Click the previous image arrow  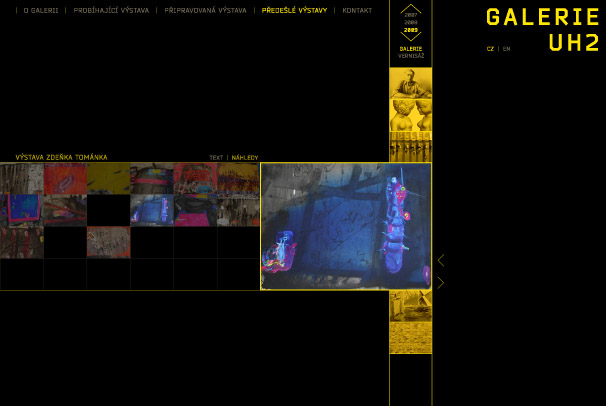point(441,261)
